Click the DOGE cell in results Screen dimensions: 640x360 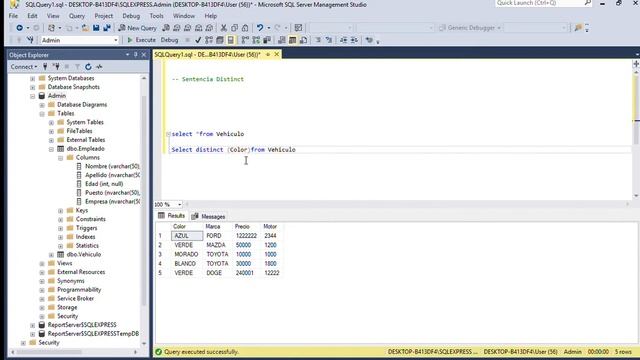[218, 273]
